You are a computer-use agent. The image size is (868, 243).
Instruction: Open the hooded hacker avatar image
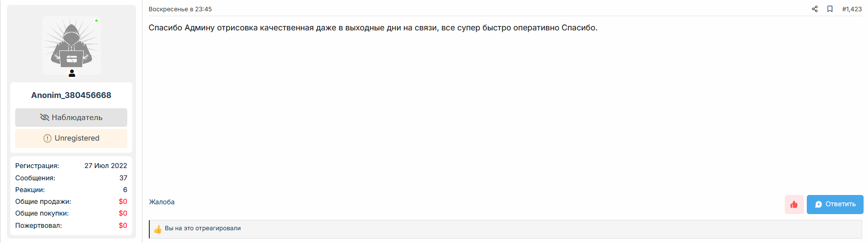[71, 46]
